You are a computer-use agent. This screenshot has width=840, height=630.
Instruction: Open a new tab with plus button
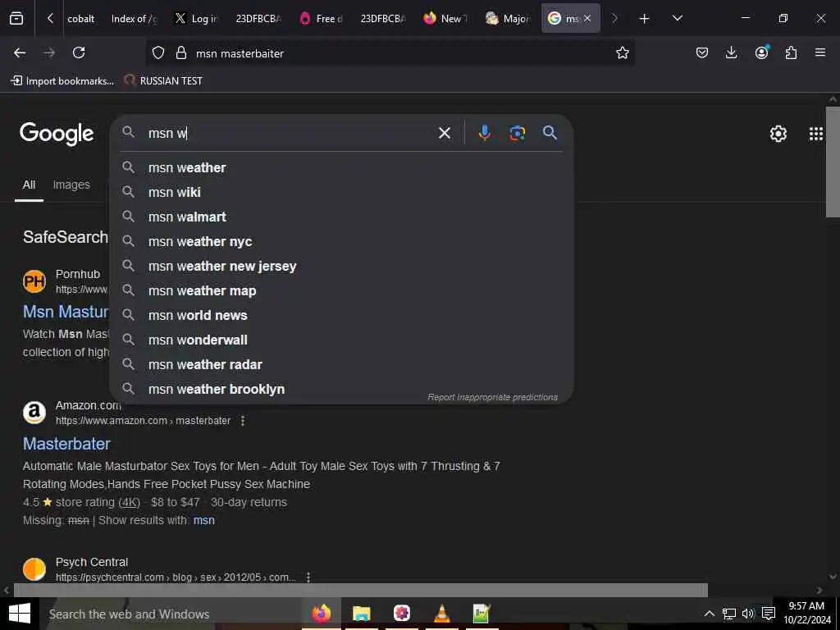(x=644, y=19)
